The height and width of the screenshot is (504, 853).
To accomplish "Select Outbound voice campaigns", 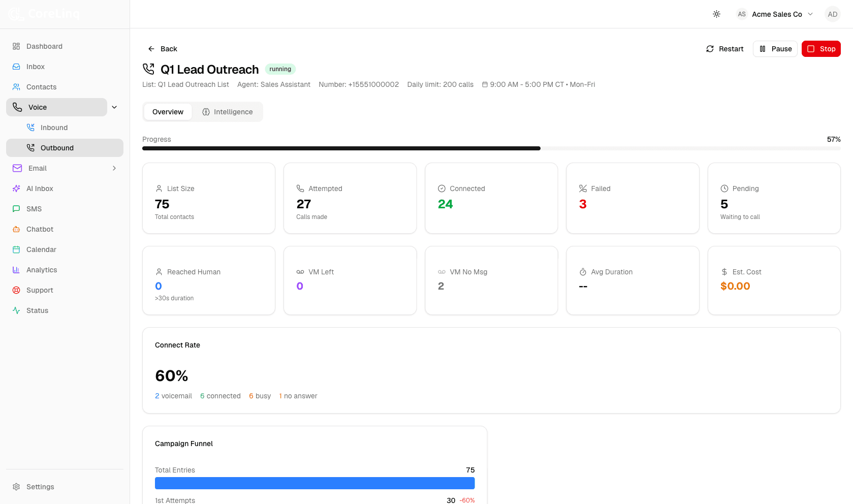I will coord(65,148).
